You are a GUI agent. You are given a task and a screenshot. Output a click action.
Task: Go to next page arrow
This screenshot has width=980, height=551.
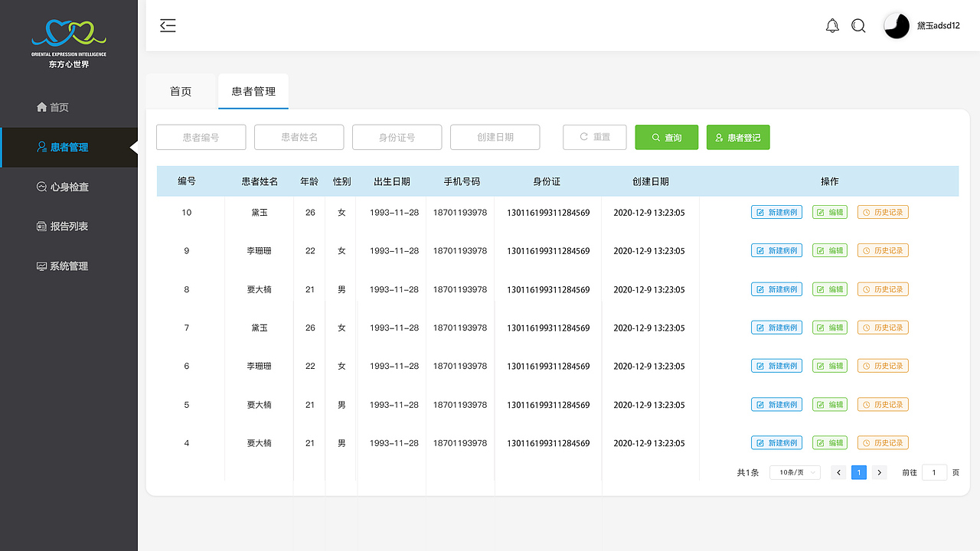click(x=880, y=472)
